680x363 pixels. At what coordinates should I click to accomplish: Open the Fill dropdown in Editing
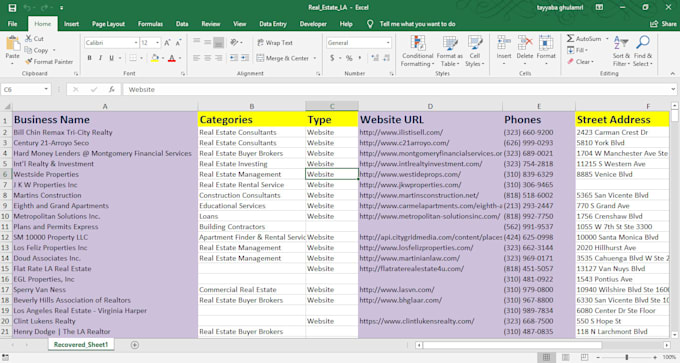click(578, 50)
